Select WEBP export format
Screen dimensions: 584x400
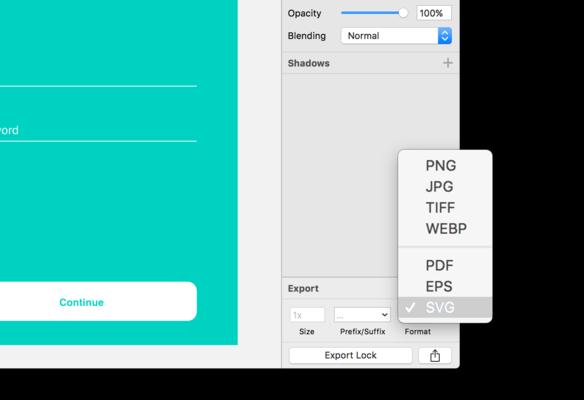point(445,229)
